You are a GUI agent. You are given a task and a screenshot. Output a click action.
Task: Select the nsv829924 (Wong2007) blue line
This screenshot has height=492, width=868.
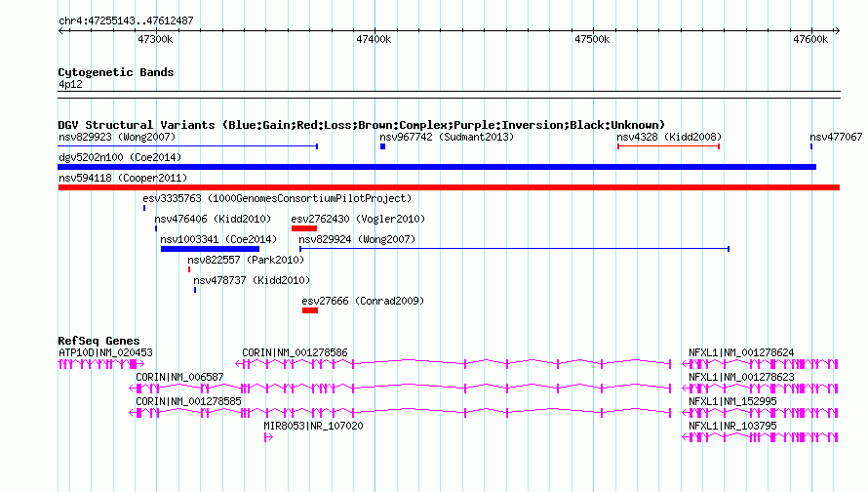click(514, 249)
